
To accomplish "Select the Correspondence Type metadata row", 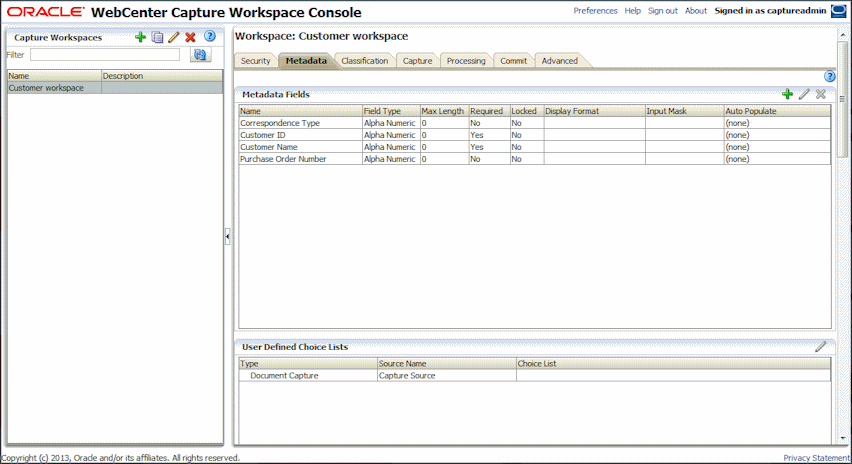I will (x=535, y=123).
